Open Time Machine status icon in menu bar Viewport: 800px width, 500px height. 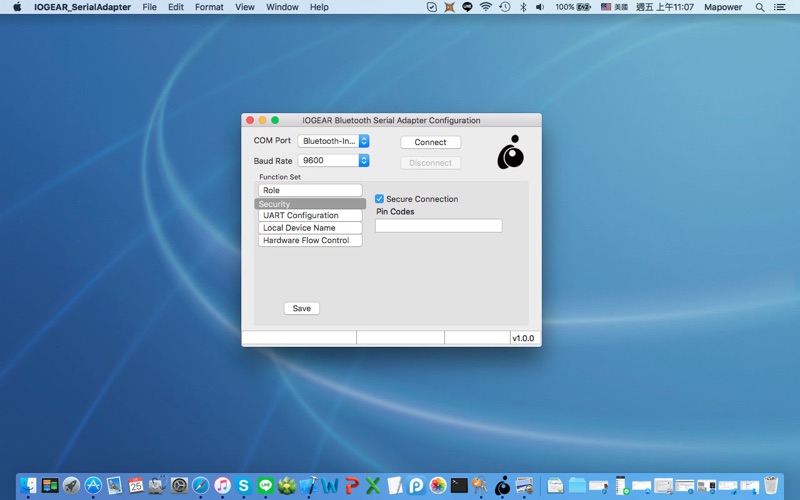tap(505, 7)
